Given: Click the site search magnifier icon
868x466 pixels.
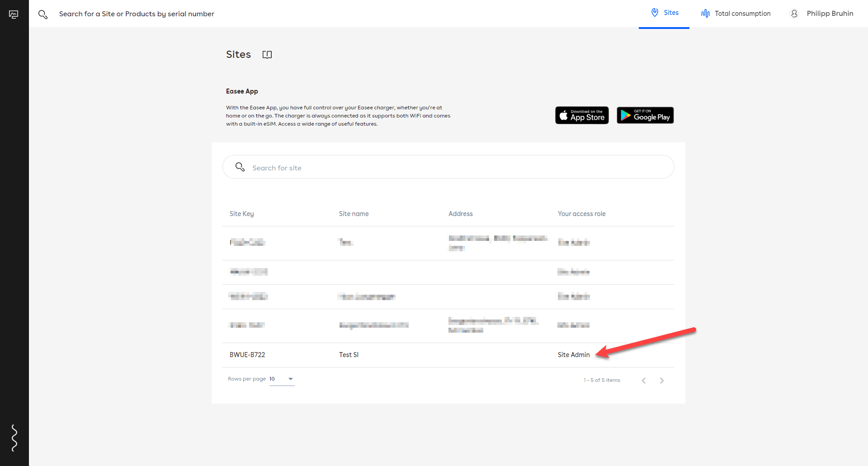Looking at the screenshot, I should [x=240, y=167].
